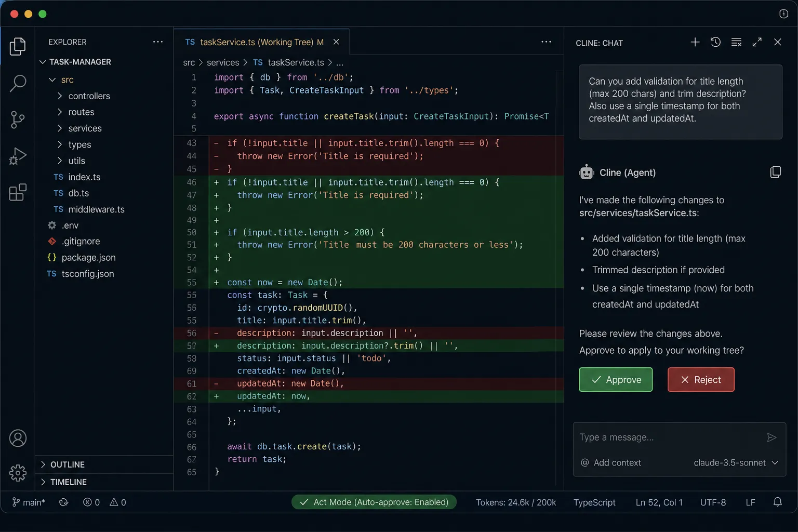
Task: Open the Cline task list icon
Action: 736,42
